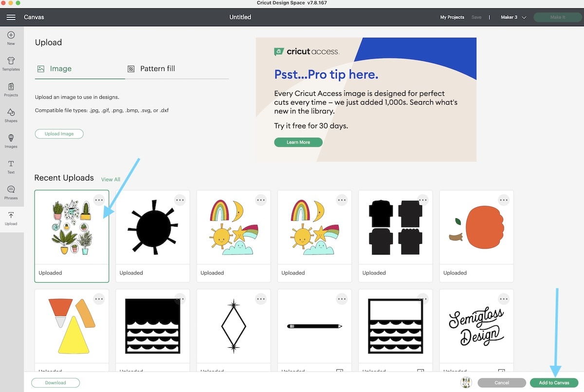Open options for second rainbow sun upload
Image resolution: width=584 pixels, height=392 pixels.
[x=342, y=199]
